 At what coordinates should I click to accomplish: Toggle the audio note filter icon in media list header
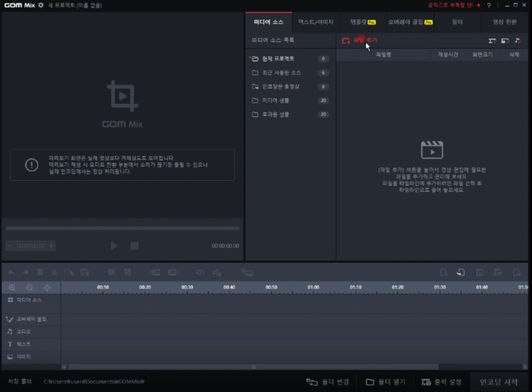coord(518,41)
